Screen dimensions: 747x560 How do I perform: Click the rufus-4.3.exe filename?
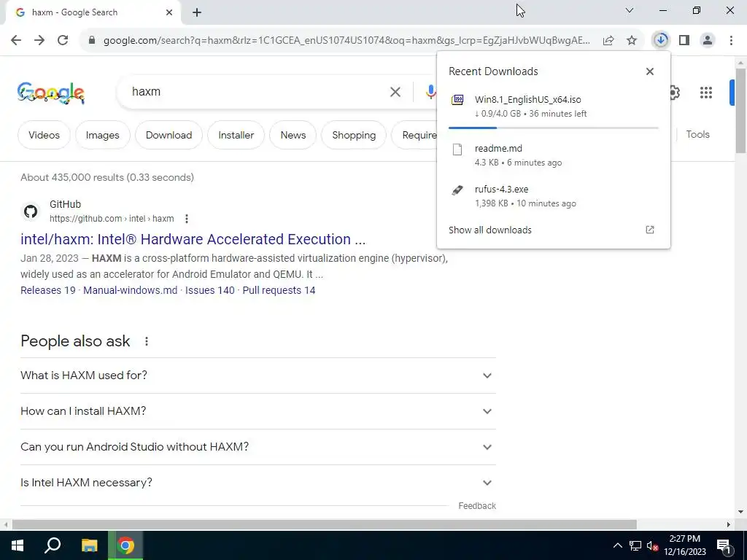pyautogui.click(x=501, y=189)
